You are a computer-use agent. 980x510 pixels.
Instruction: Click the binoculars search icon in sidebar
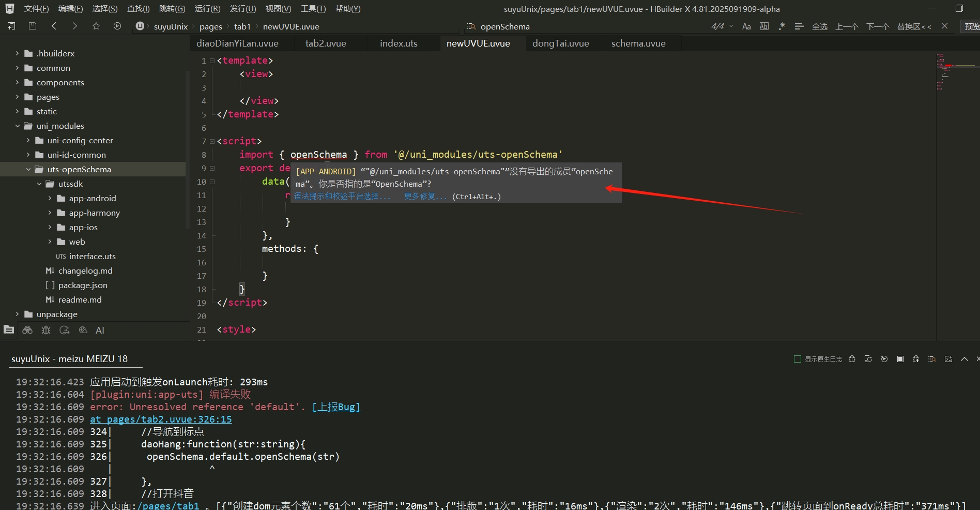point(27,331)
